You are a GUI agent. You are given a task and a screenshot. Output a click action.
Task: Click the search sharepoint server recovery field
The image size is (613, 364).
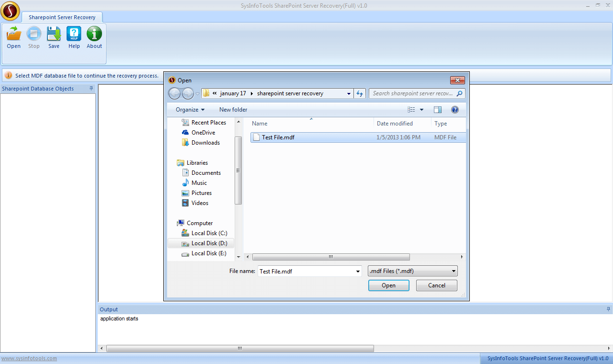[x=412, y=93]
